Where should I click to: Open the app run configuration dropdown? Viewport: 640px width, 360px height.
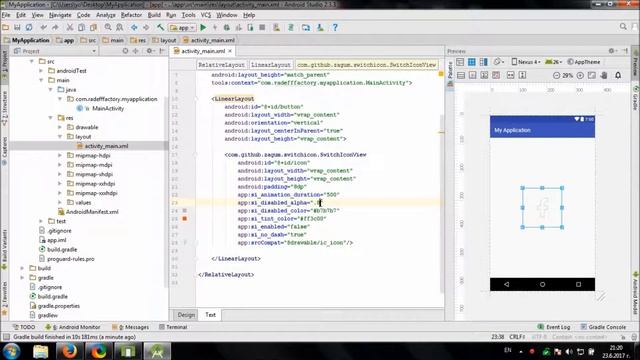pos(183,28)
